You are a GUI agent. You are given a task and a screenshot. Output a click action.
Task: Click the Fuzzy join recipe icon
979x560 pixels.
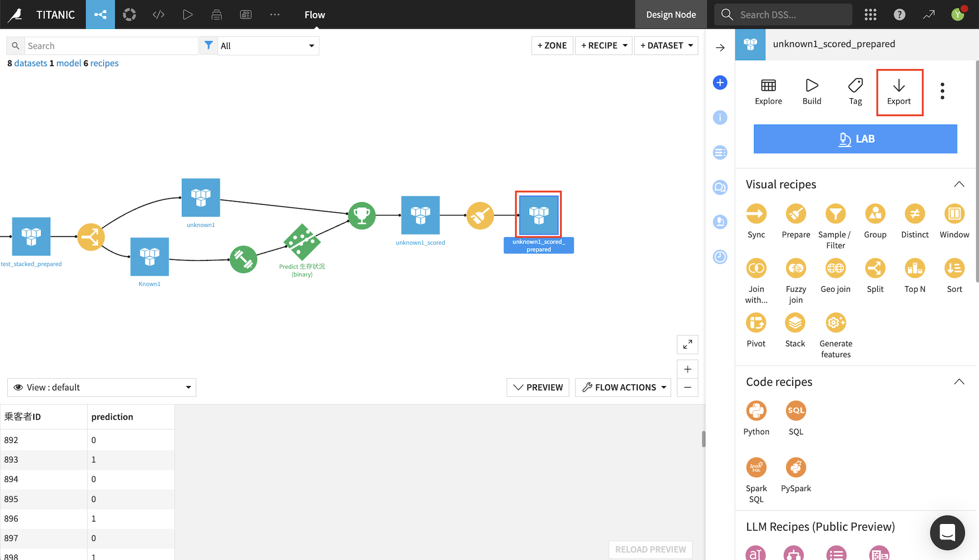pyautogui.click(x=796, y=268)
